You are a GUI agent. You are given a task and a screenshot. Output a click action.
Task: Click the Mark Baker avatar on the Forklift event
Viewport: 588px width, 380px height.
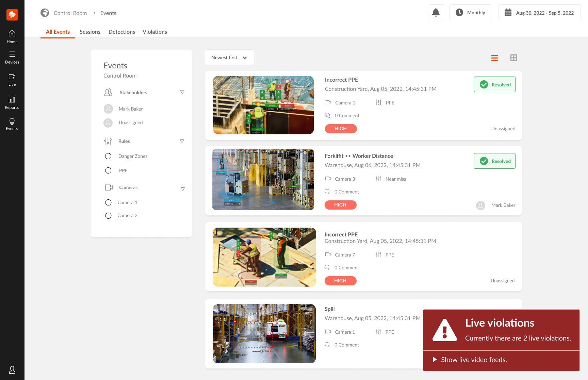coord(480,205)
